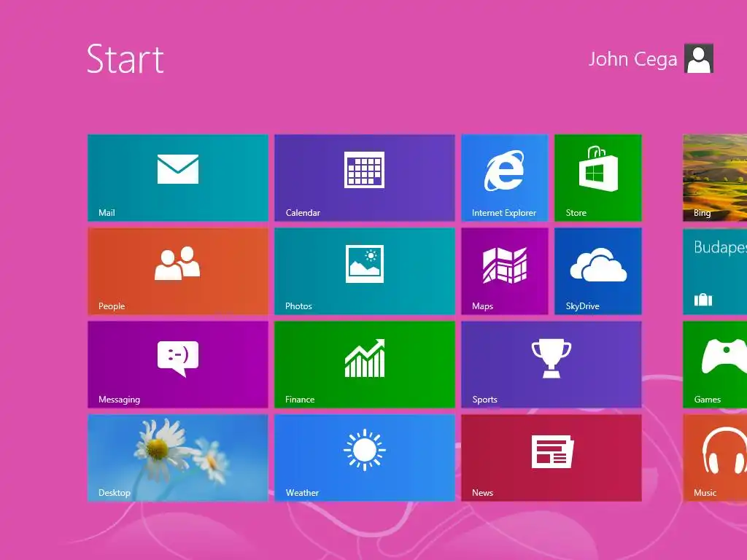Click the John Cega user name
747x560 pixels.
pyautogui.click(x=632, y=59)
